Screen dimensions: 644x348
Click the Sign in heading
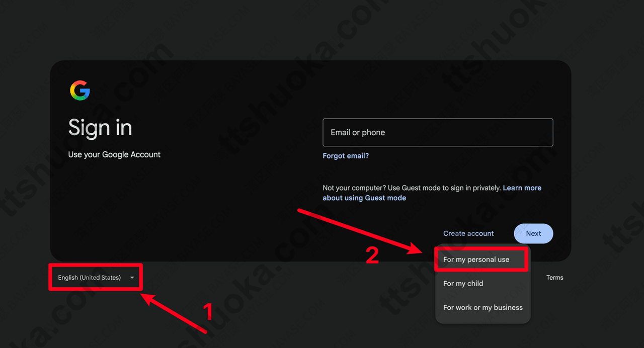click(x=100, y=128)
